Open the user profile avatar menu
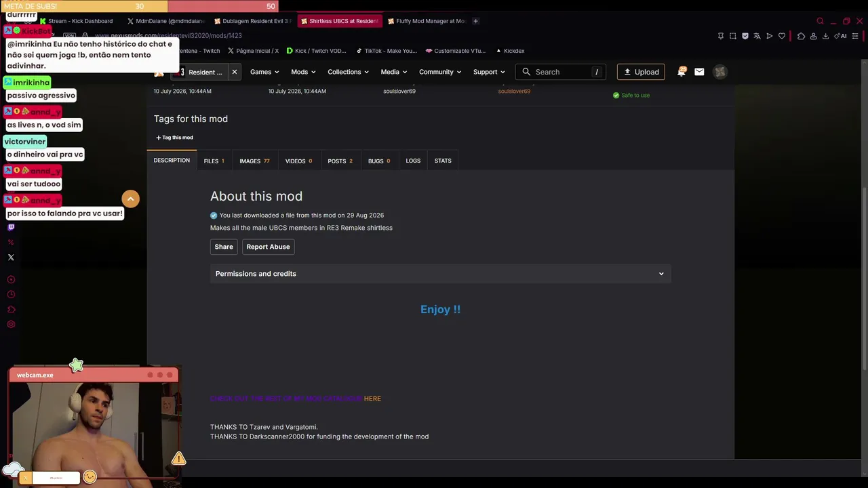The image size is (868, 488). (720, 72)
